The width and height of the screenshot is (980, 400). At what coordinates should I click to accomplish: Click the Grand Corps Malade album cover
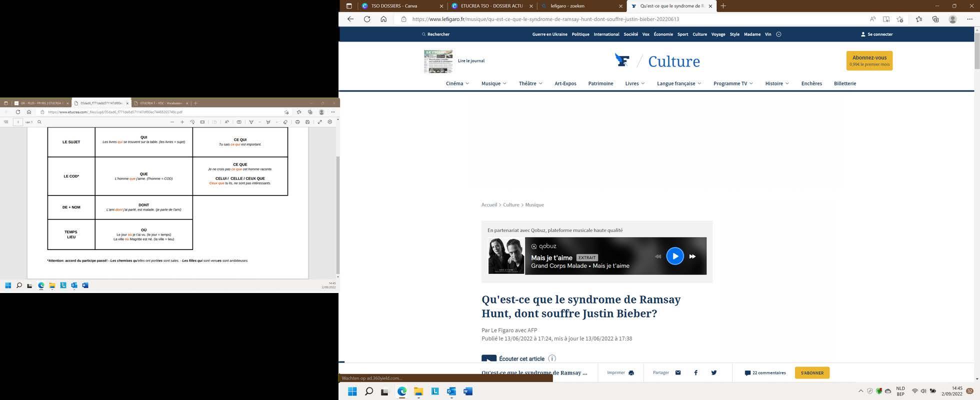click(x=506, y=256)
